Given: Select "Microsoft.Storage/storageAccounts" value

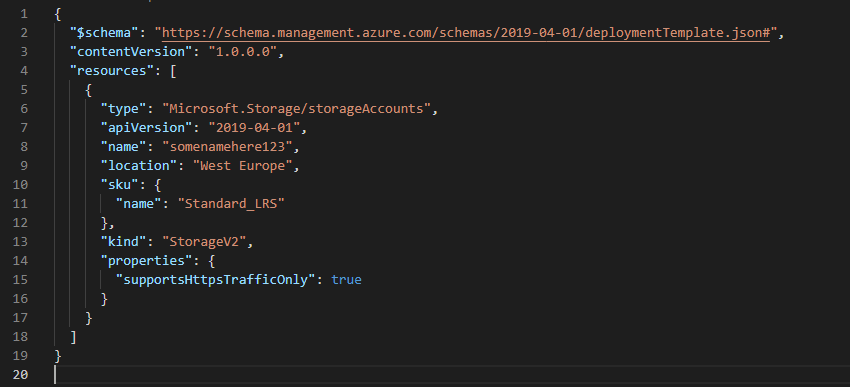Looking at the screenshot, I should pos(296,109).
